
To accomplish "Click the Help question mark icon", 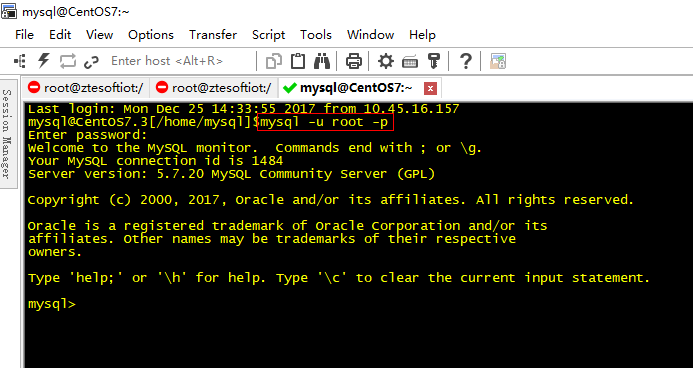I will pos(465,61).
